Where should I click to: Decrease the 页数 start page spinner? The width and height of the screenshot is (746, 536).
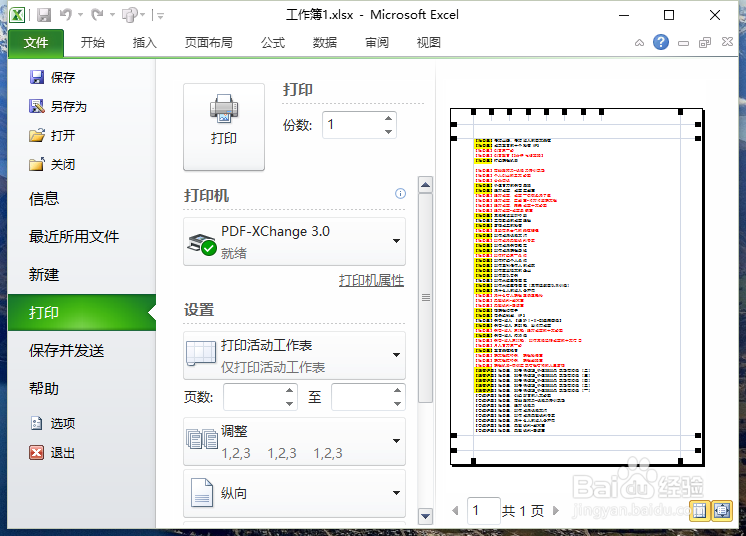290,404
